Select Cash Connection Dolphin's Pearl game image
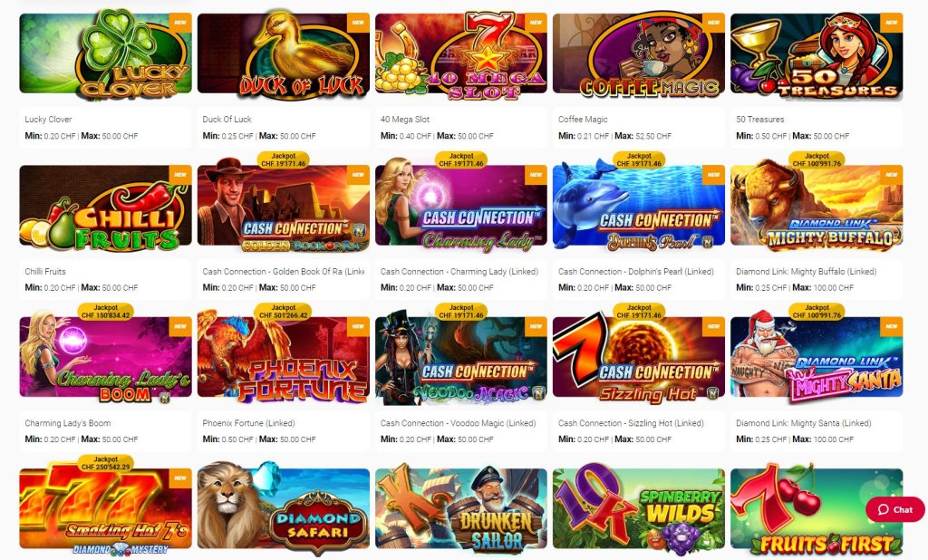 (x=639, y=206)
